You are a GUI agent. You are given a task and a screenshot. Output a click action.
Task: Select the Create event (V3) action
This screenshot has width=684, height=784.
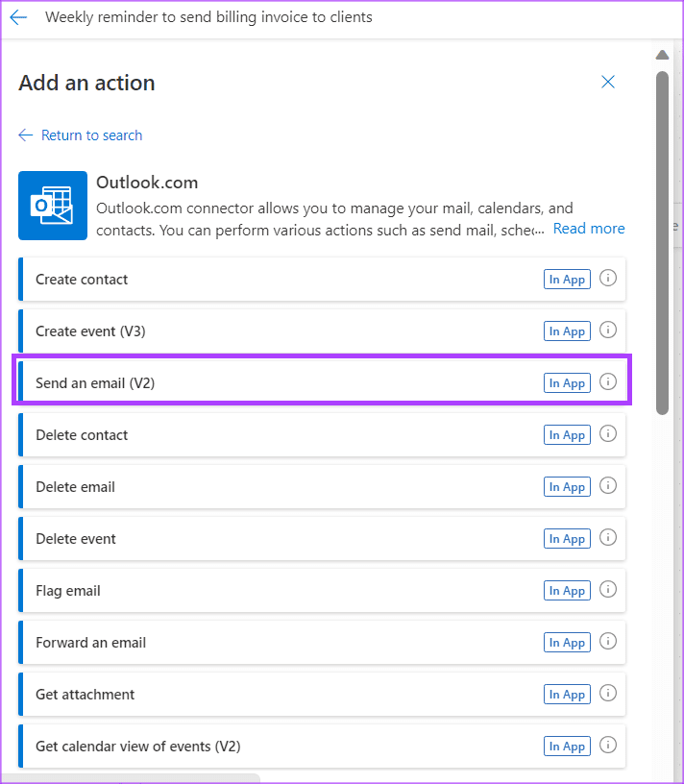coord(90,331)
